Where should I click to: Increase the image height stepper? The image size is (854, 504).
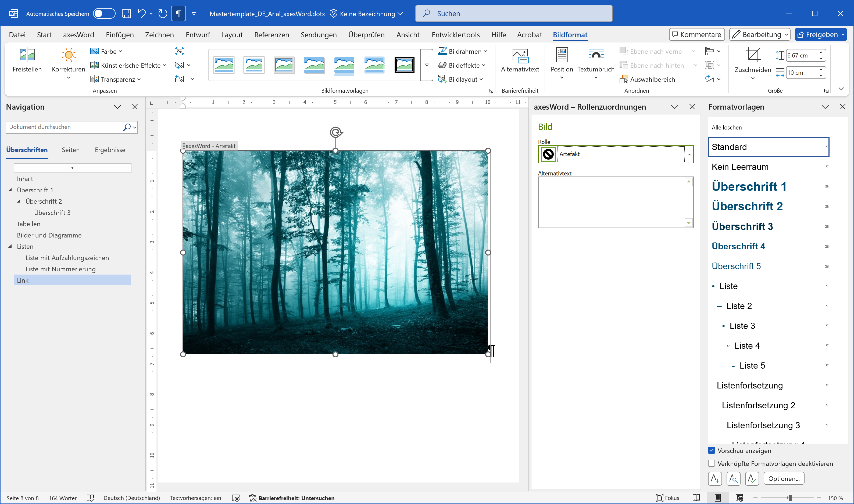click(x=821, y=52)
